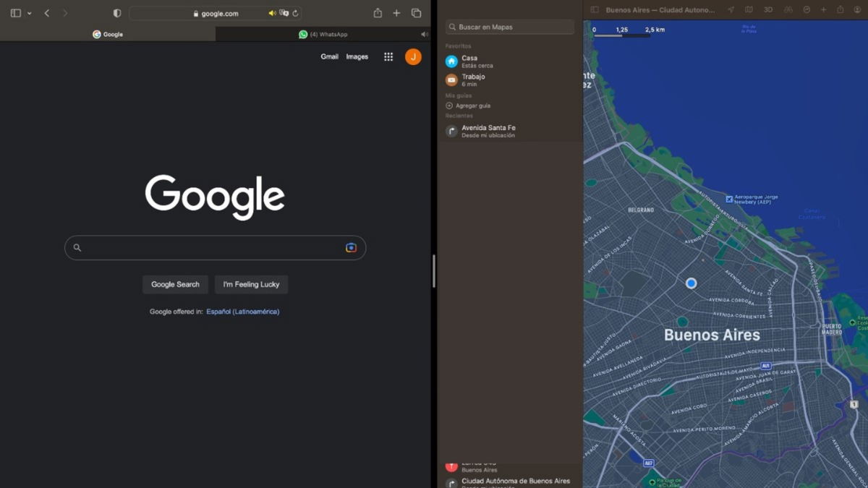Click the round dash icon in Maps toolbar
Screen dimensions: 868x488
[x=807, y=10]
